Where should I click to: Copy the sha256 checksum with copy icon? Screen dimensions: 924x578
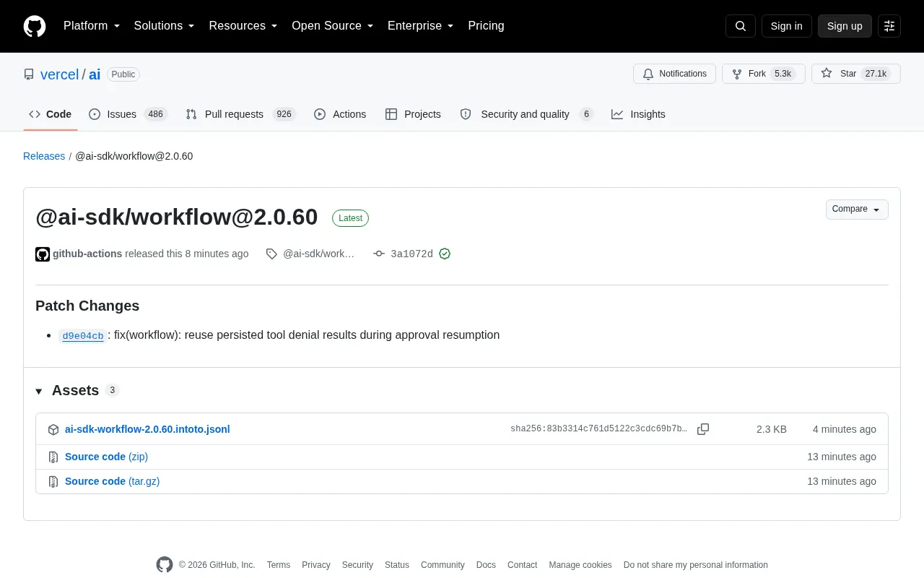point(703,429)
